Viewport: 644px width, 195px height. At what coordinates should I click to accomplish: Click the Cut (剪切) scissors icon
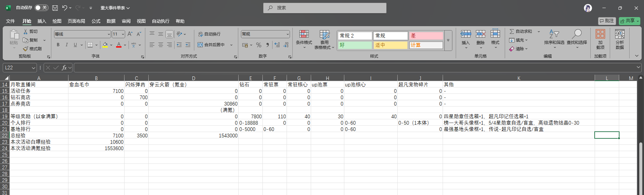[x=26, y=31]
